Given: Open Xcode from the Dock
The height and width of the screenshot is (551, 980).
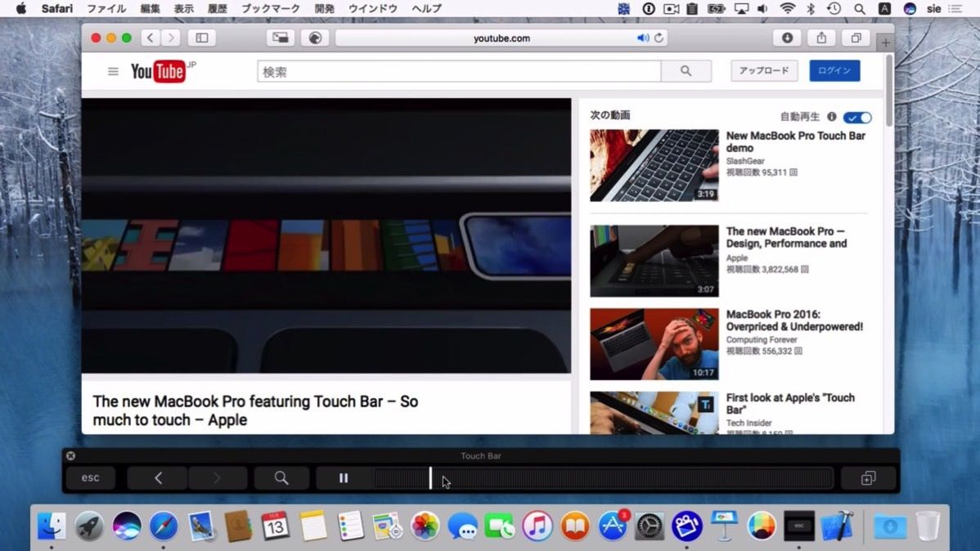Looking at the screenshot, I should pyautogui.click(x=837, y=525).
